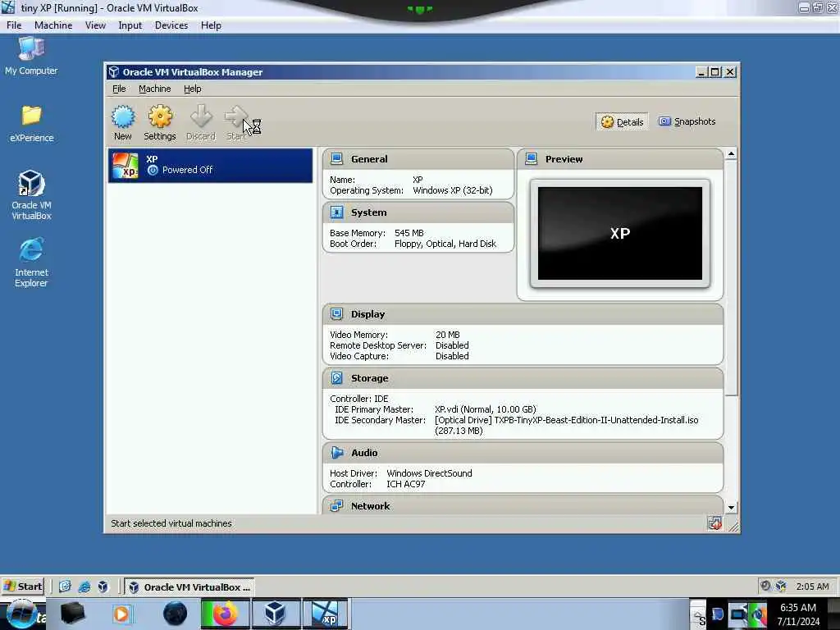
Task: Click the TinyXP ISO optical drive entry
Action: pos(567,426)
